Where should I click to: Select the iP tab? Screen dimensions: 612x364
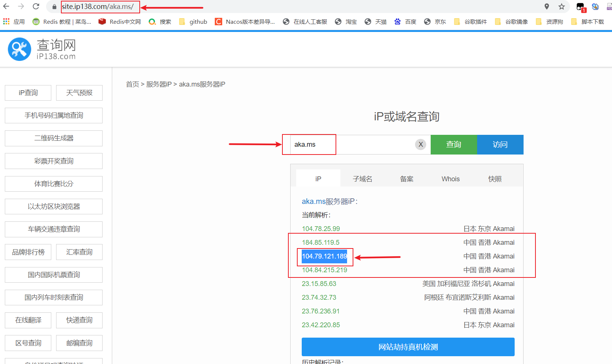(318, 179)
